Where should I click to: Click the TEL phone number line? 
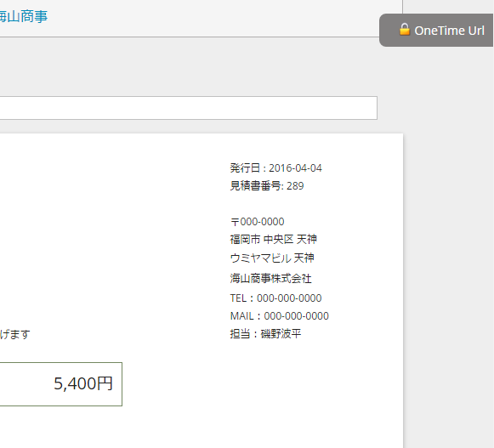(276, 298)
